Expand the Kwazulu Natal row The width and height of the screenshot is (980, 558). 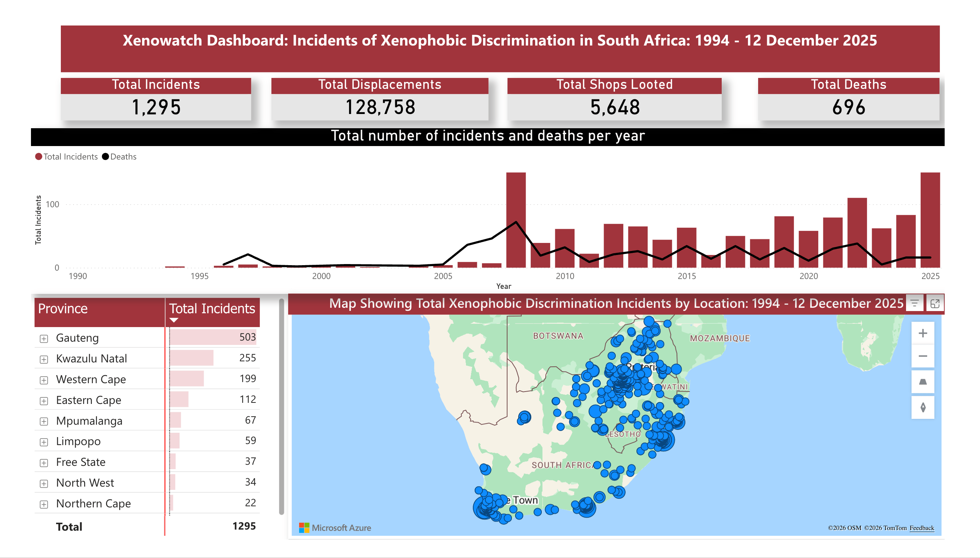(x=44, y=359)
